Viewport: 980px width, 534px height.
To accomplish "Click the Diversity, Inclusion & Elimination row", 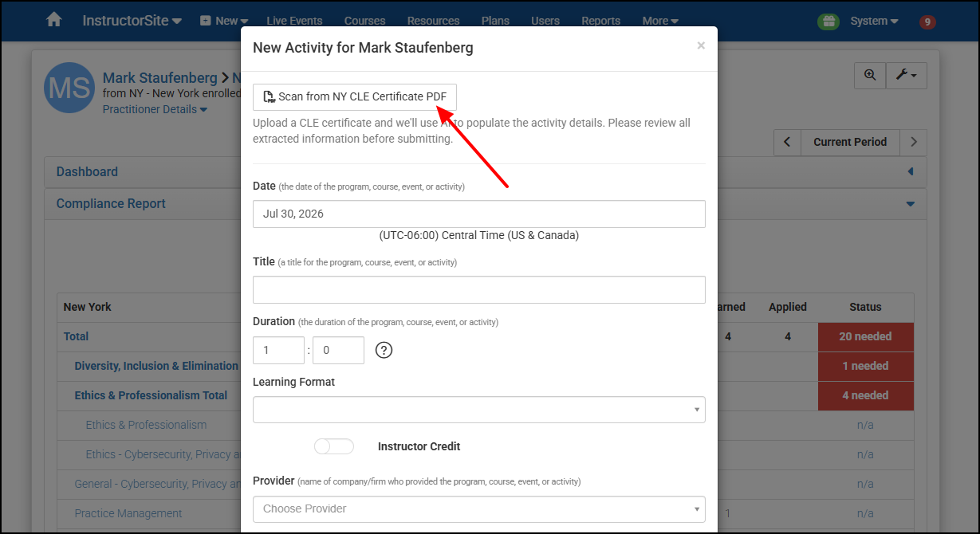I will [x=157, y=366].
